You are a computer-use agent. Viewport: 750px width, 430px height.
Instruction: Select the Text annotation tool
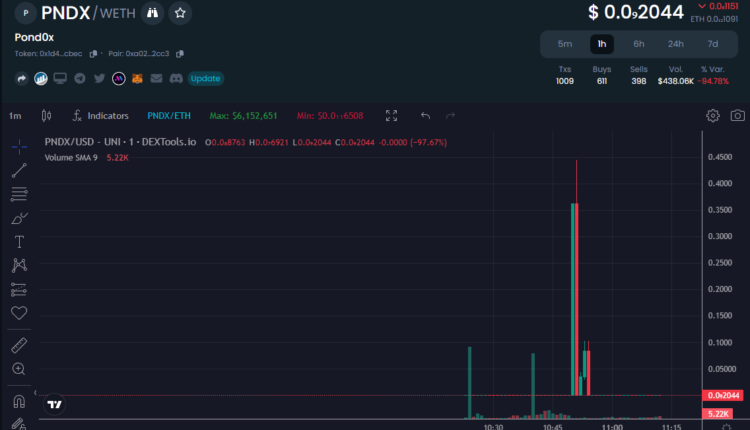[x=19, y=242]
